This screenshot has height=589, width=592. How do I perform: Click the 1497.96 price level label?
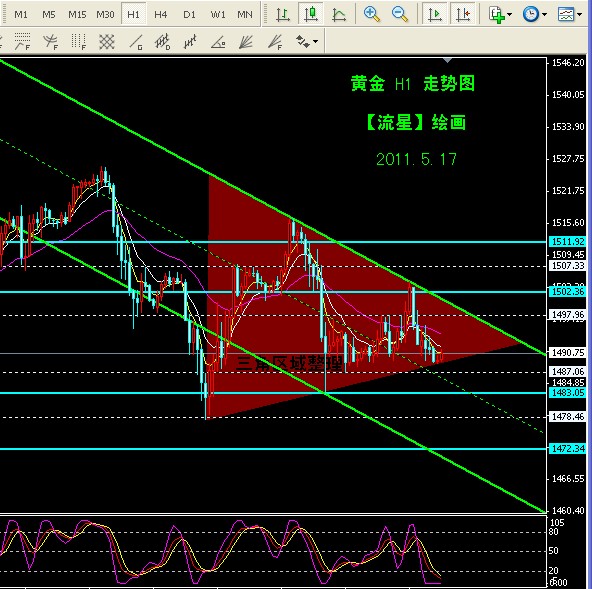click(567, 315)
